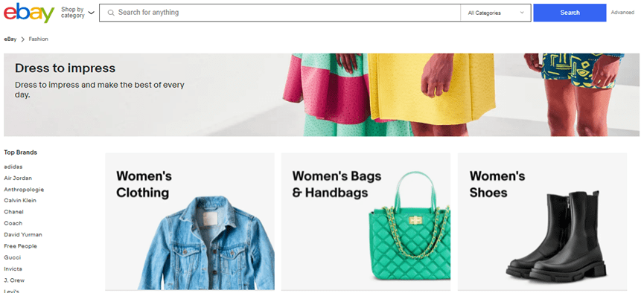Open Women's Bags & Handbags card
The image size is (644, 293).
(x=366, y=222)
